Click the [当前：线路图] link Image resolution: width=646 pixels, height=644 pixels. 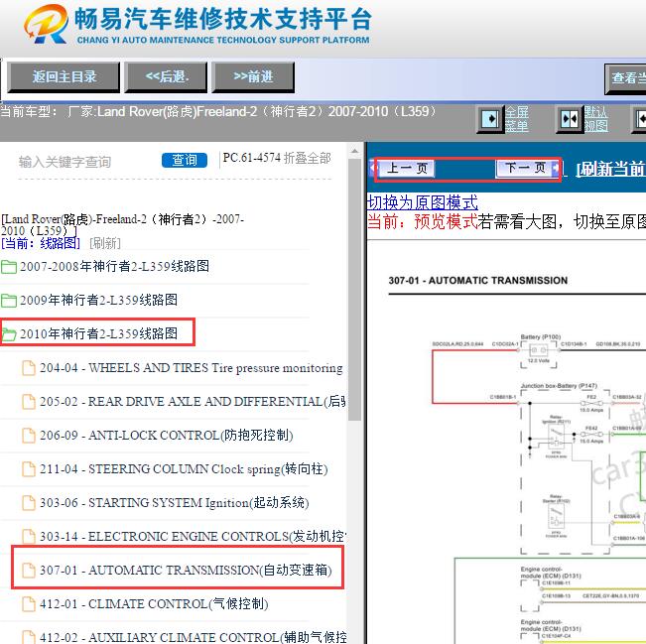[x=41, y=243]
